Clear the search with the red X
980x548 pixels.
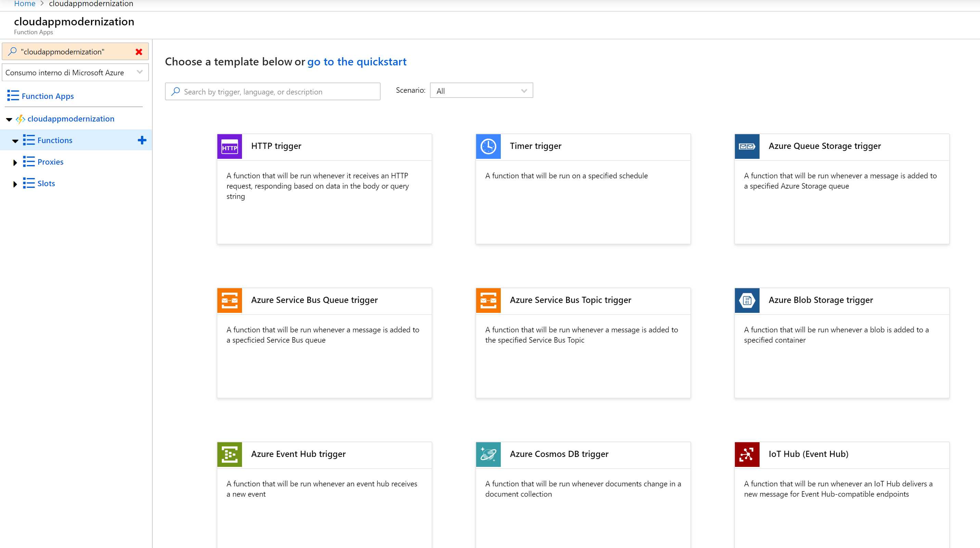click(139, 51)
